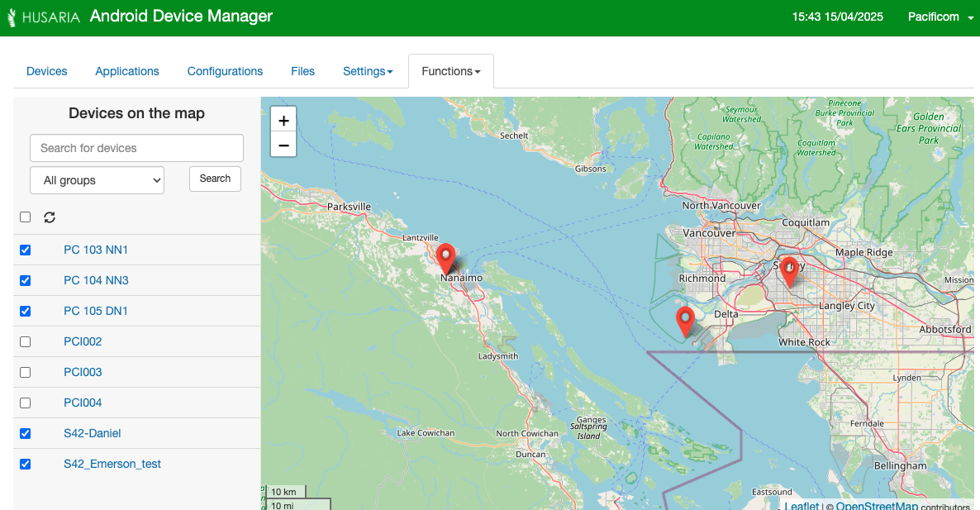Click the Husaria logo icon
The height and width of the screenshot is (510, 980).
12,17
